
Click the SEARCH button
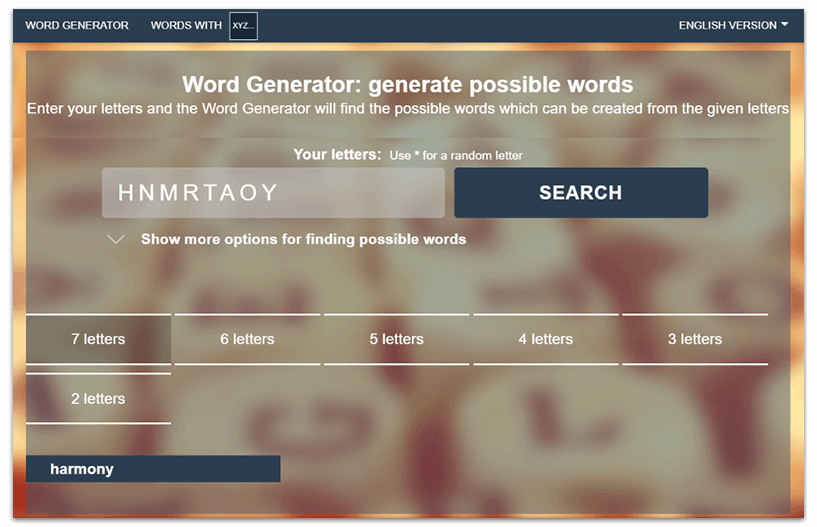[581, 192]
